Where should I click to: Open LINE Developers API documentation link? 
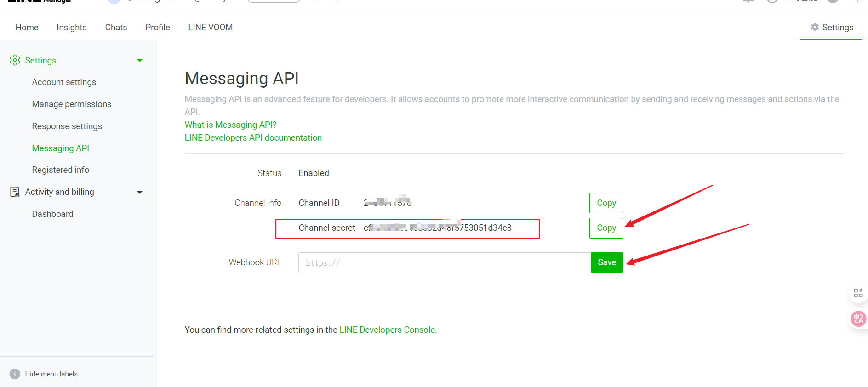tap(253, 137)
